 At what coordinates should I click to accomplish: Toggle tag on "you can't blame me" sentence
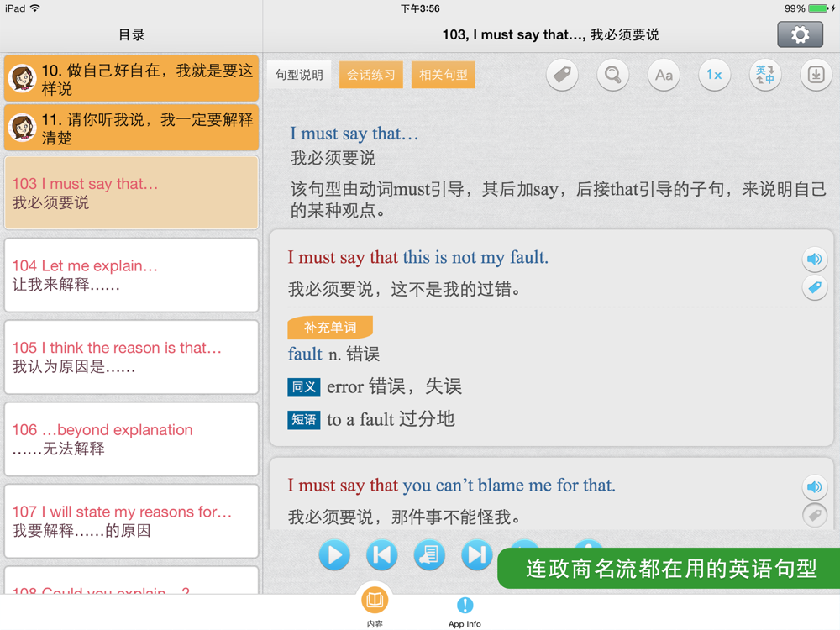click(814, 515)
